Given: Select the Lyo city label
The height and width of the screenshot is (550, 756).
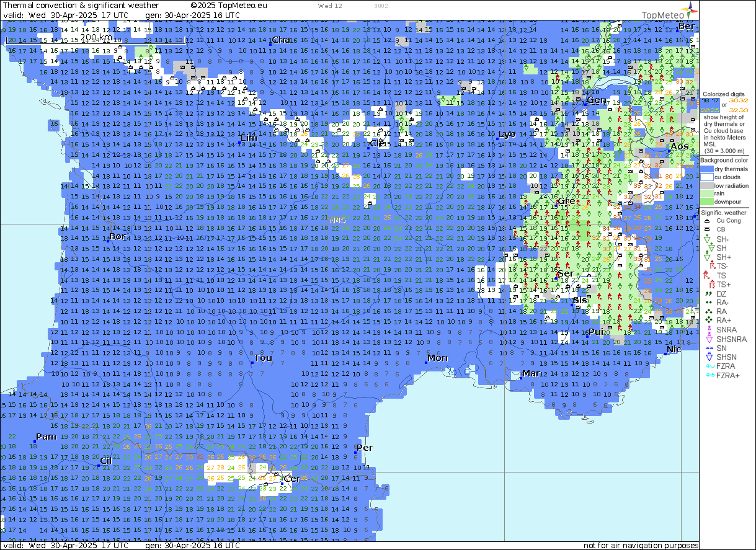Looking at the screenshot, I should click(507, 134).
